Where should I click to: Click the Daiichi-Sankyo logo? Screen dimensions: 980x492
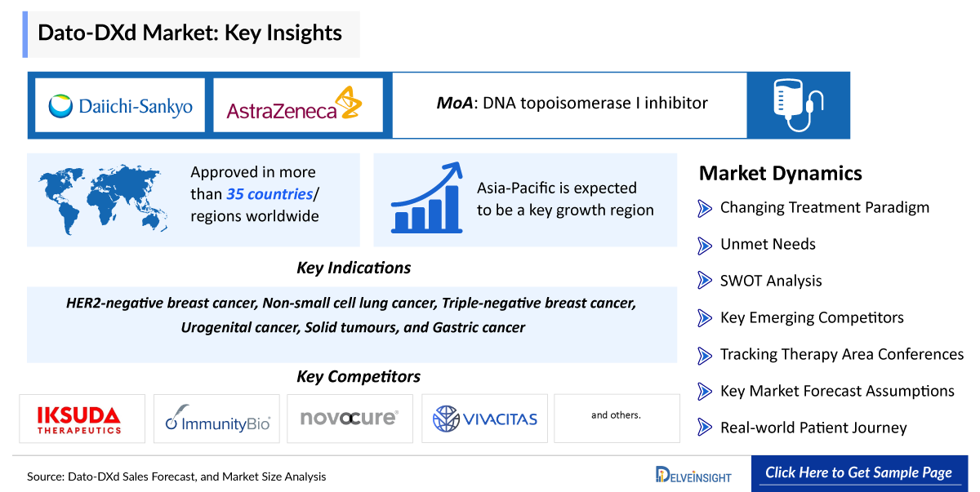120,105
